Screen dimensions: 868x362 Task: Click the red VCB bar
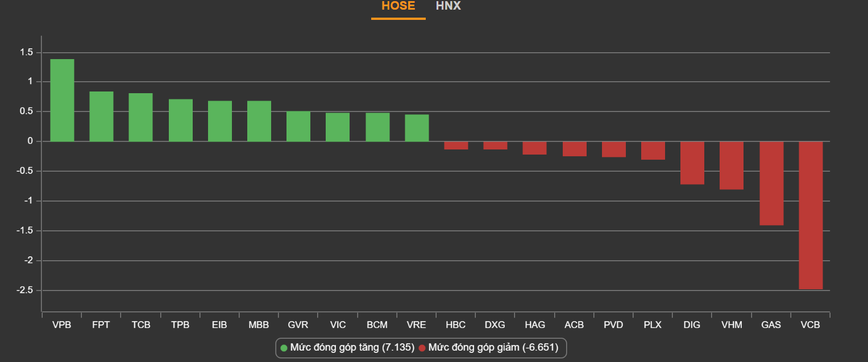(811, 215)
